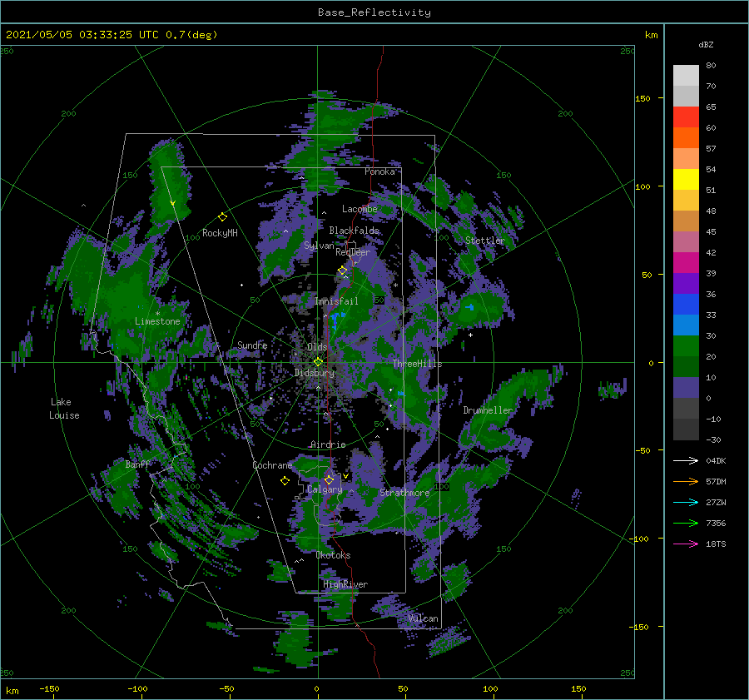Click the bright yellow swatch in the dBZ legend
Viewport: 749px width, 700px height.
click(686, 179)
